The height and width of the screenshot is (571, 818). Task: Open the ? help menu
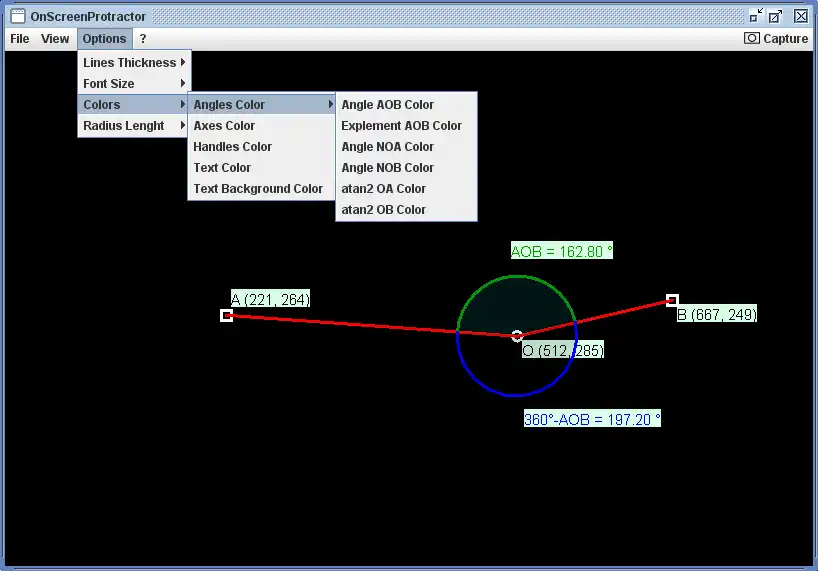pyautogui.click(x=142, y=39)
